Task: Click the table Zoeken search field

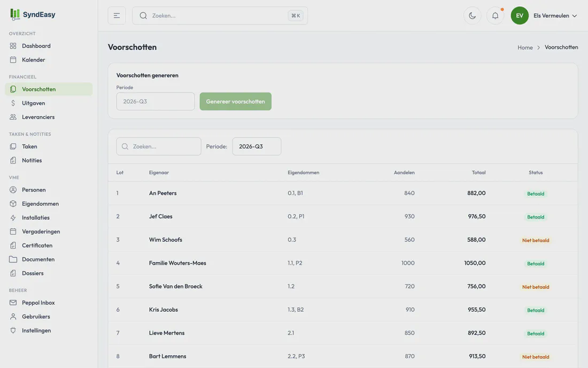Action: (x=159, y=147)
